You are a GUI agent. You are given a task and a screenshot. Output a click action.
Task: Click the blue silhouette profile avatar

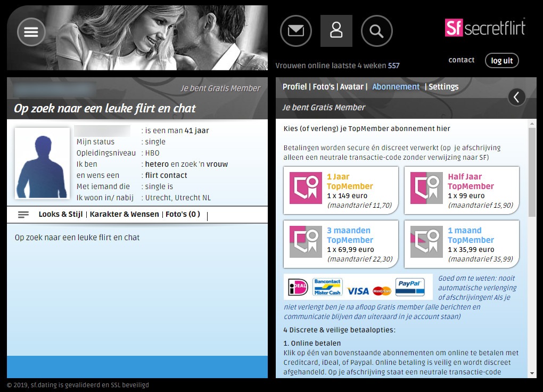pos(42,164)
